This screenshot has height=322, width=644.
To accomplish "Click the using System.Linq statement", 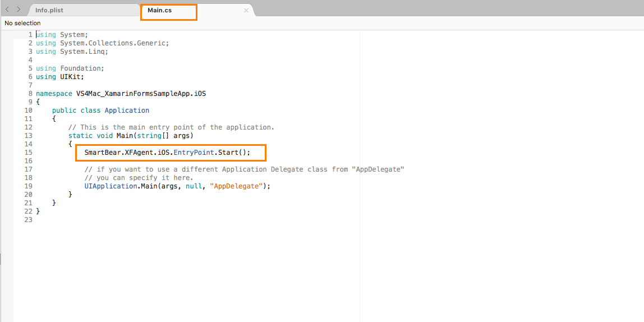I will [72, 52].
